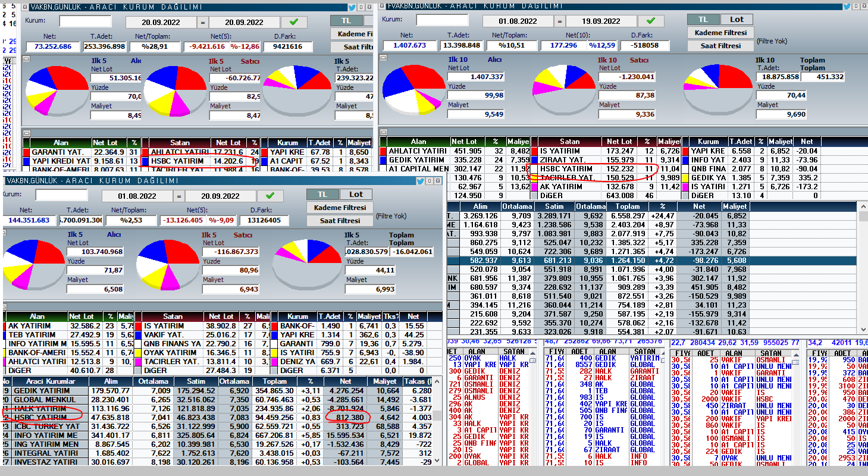This screenshot has width=868, height=476.
Task: Click the magenta swatch next to AK YATIRIM seller row
Action: coord(534,186)
